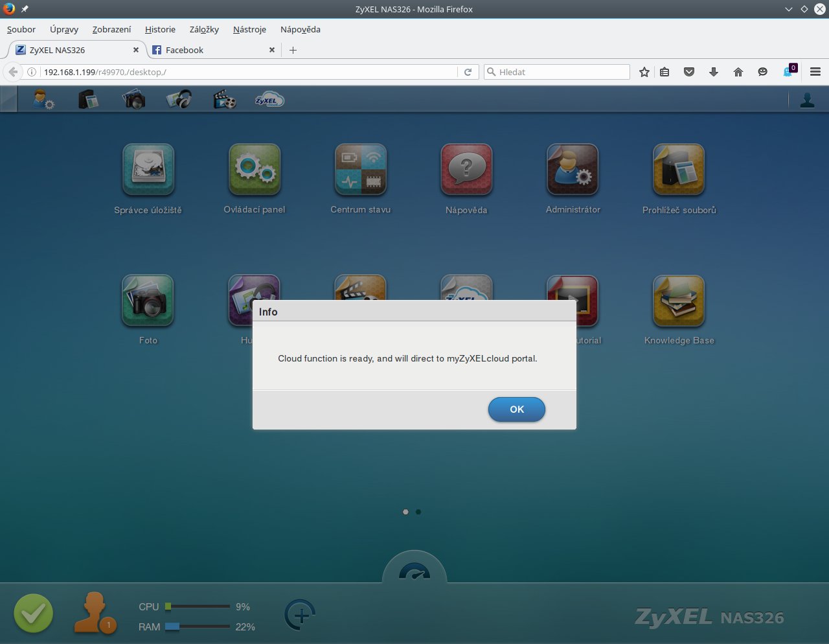Click the orange logged-in users icon
829x644 pixels.
pyautogui.click(x=95, y=612)
